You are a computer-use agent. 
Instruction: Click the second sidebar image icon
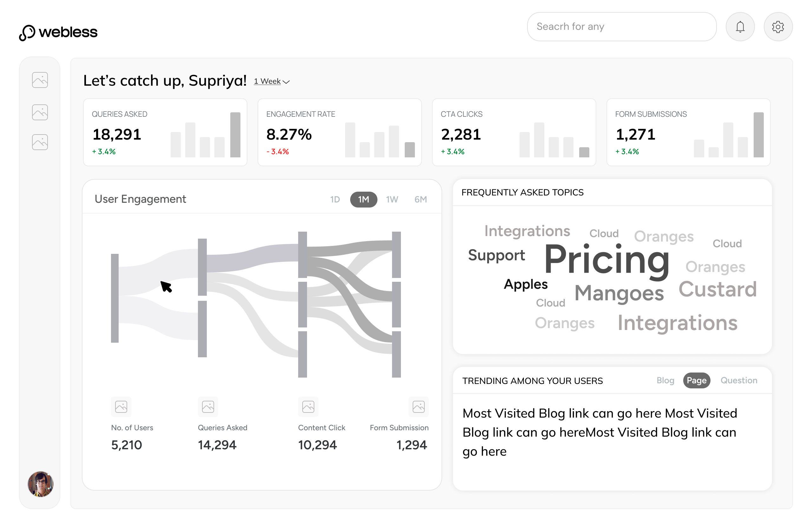coord(40,112)
